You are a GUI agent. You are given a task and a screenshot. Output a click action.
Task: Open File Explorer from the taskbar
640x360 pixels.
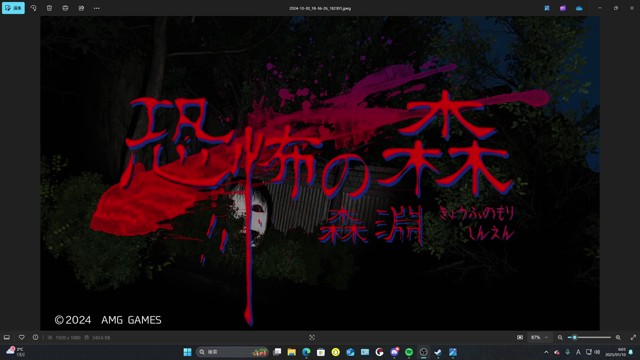pos(291,352)
